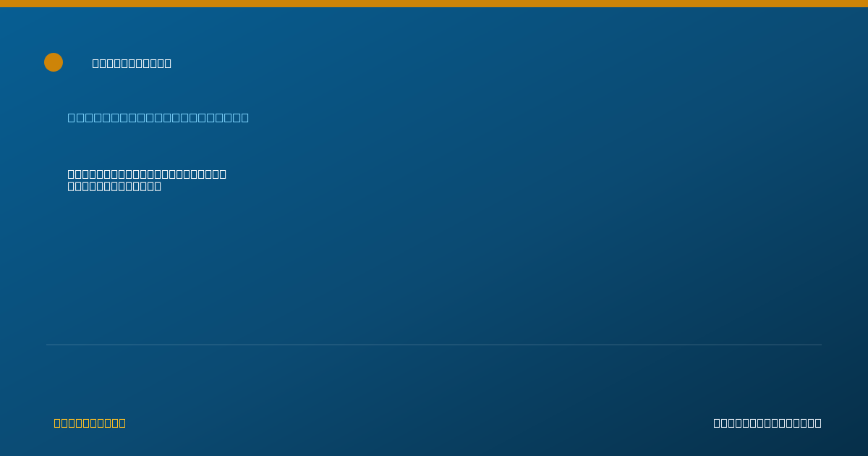This screenshot has height=456, width=868.
Task: Click the first line of white paragraph text
Action: pos(147,174)
